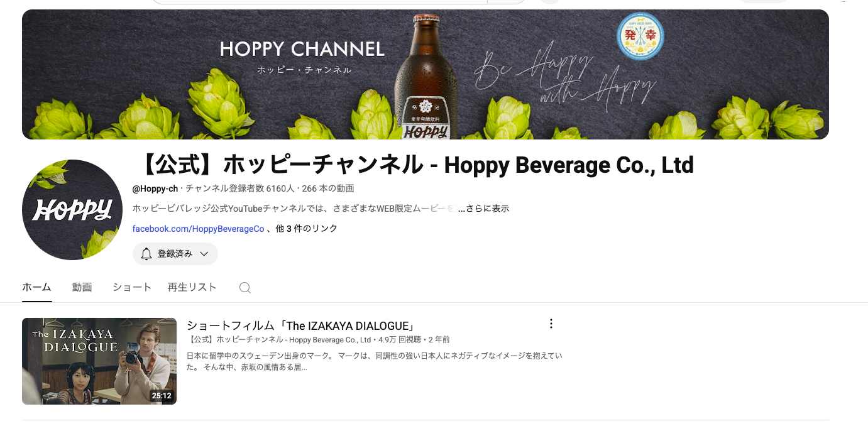Viewport: 868px width, 431px height.
Task: Play The IZAKAYA DIALOGUE video thumbnail
Action: point(99,361)
